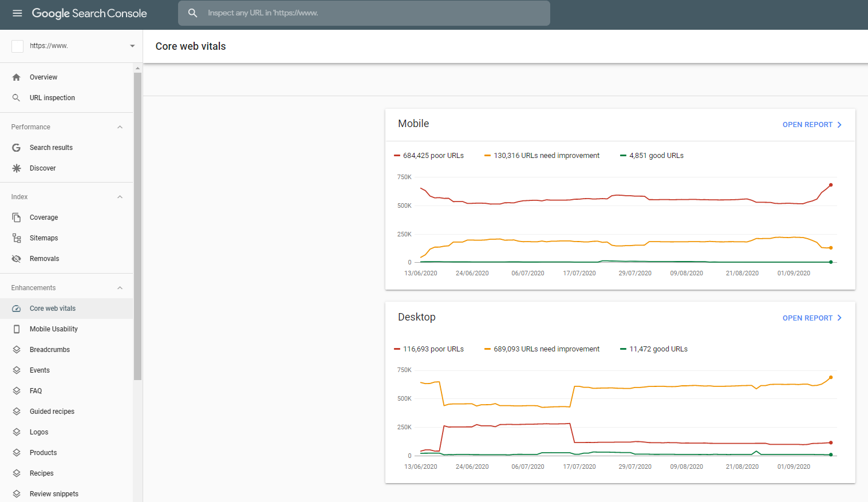Click the Discover asterisk icon
868x502 pixels.
tap(17, 168)
